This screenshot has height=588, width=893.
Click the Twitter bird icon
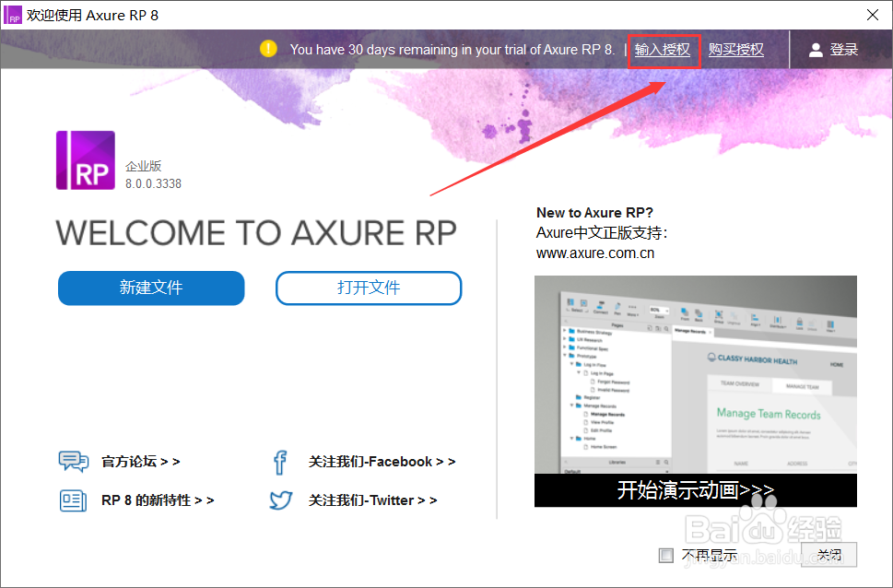point(281,500)
